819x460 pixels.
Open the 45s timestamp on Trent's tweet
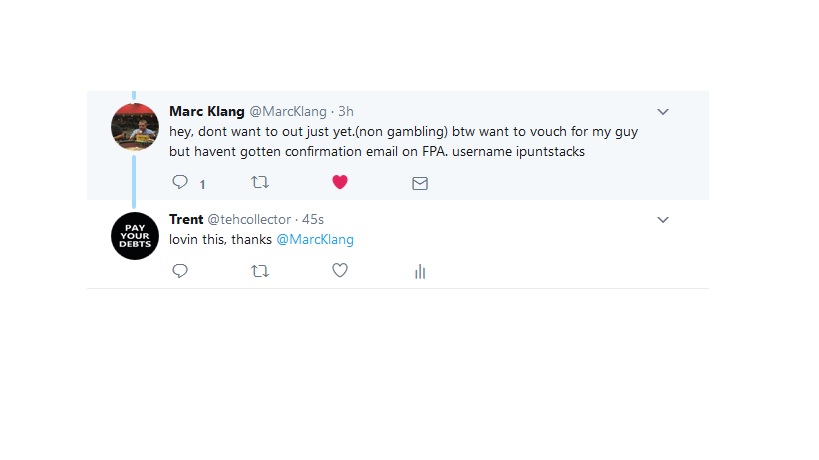[313, 219]
